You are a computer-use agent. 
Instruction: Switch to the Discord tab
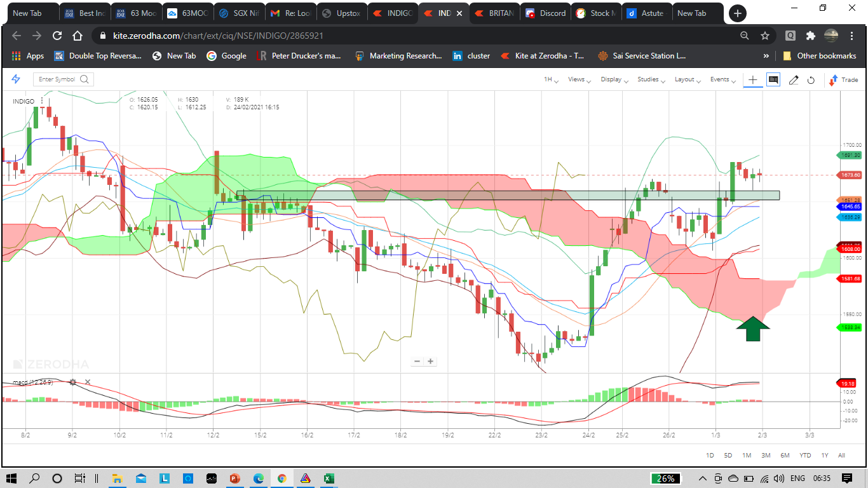click(x=545, y=13)
